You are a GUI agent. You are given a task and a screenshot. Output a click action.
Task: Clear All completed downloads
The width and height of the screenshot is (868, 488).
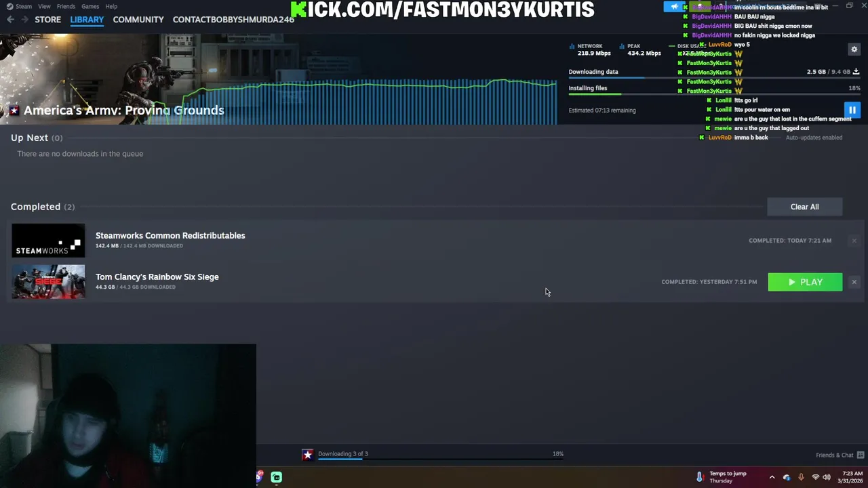point(804,207)
